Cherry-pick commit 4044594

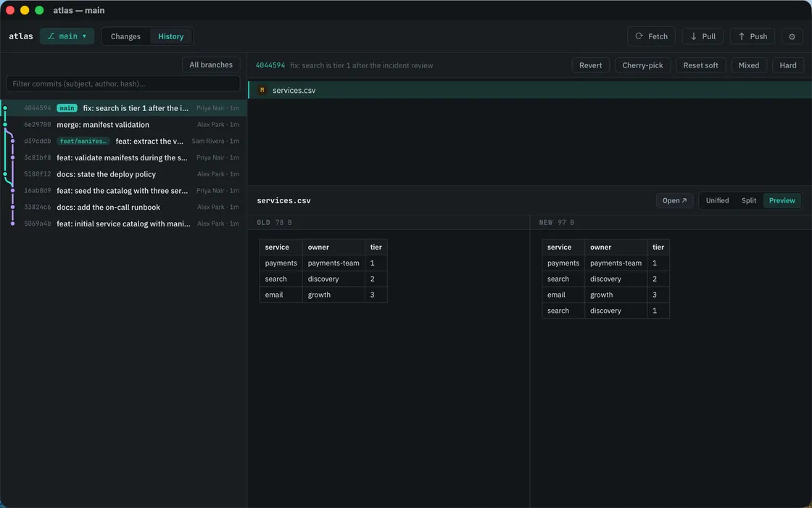(x=642, y=65)
